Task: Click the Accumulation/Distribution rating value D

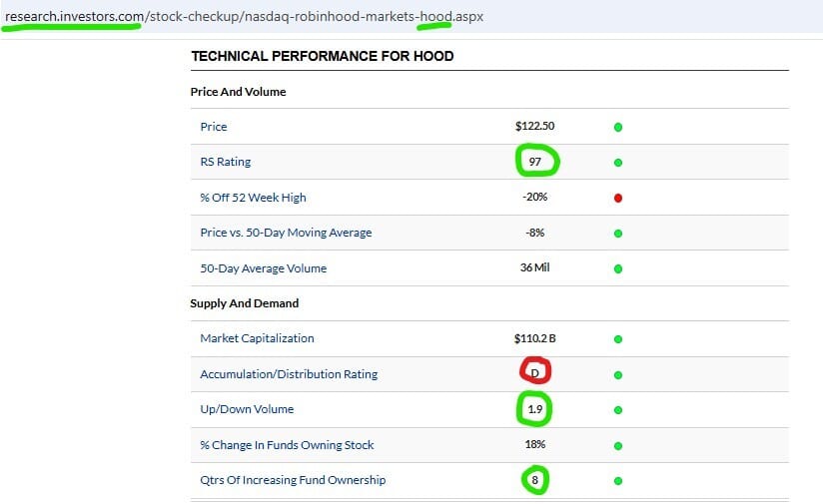Action: tap(535, 373)
